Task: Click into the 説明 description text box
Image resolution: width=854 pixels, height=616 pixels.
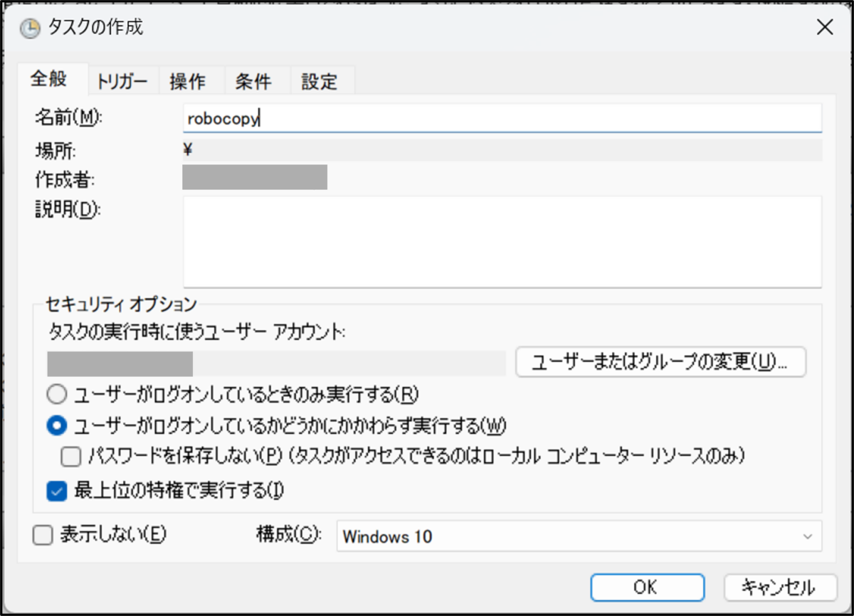Action: pyautogui.click(x=502, y=242)
